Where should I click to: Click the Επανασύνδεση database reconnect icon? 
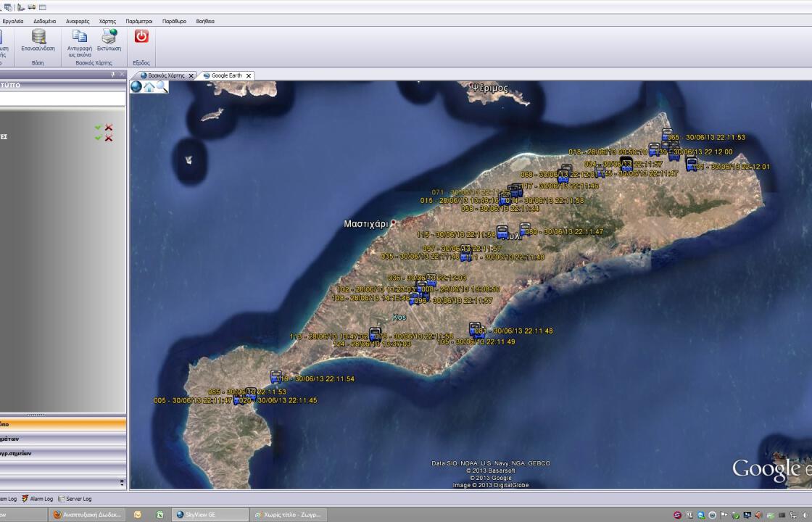coord(38,36)
